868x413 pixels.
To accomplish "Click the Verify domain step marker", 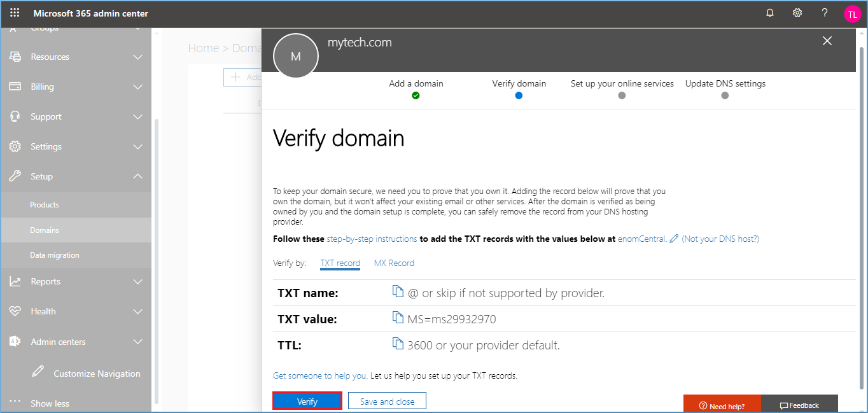I will click(519, 95).
